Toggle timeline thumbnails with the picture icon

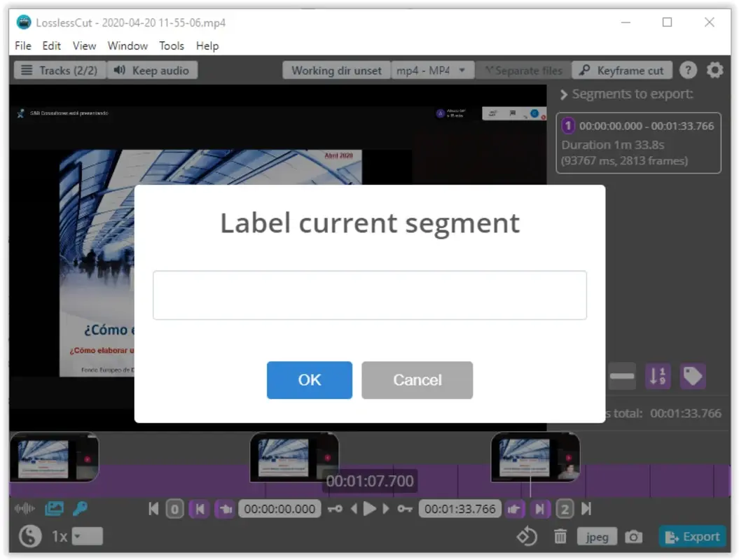[54, 509]
